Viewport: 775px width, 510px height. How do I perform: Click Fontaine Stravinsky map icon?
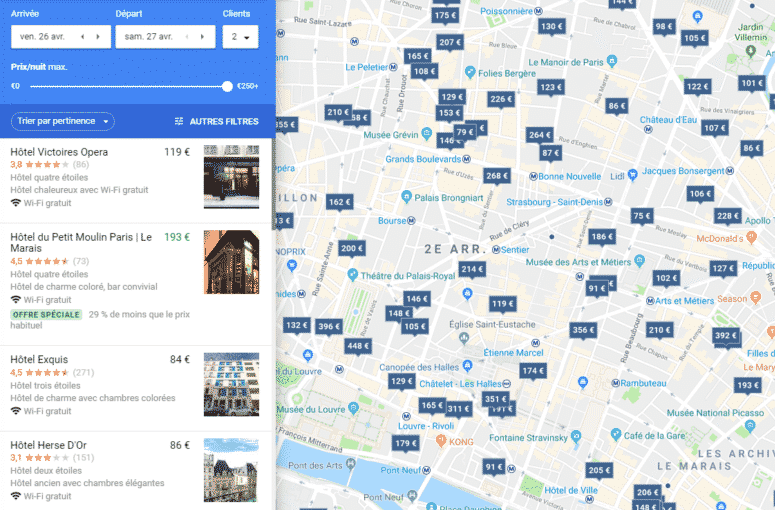tap(576, 436)
